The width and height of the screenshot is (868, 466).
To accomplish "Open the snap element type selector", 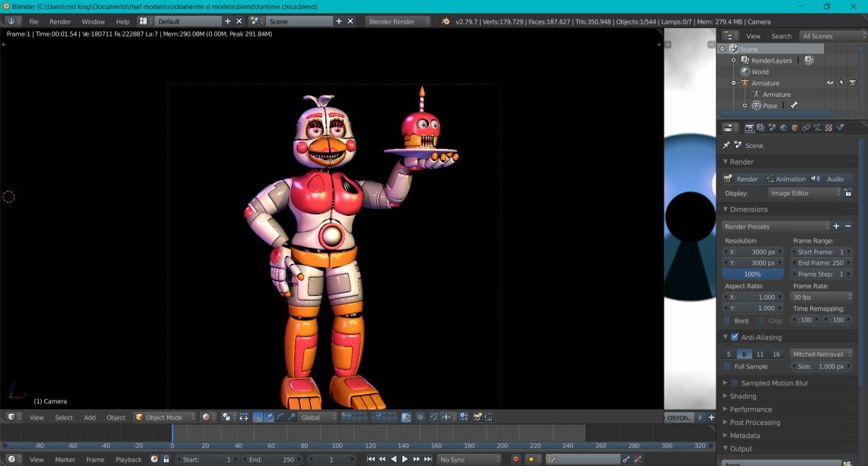I will (447, 417).
